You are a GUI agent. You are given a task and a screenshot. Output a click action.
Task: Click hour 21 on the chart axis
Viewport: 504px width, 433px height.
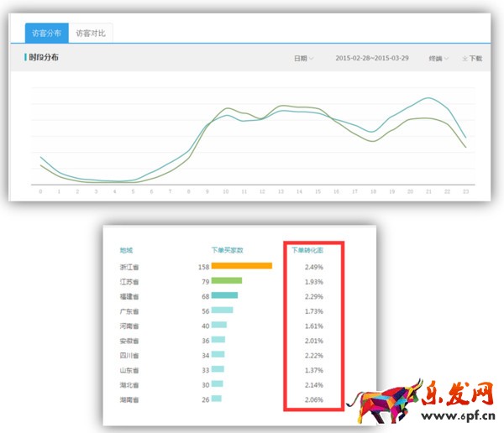click(x=428, y=191)
